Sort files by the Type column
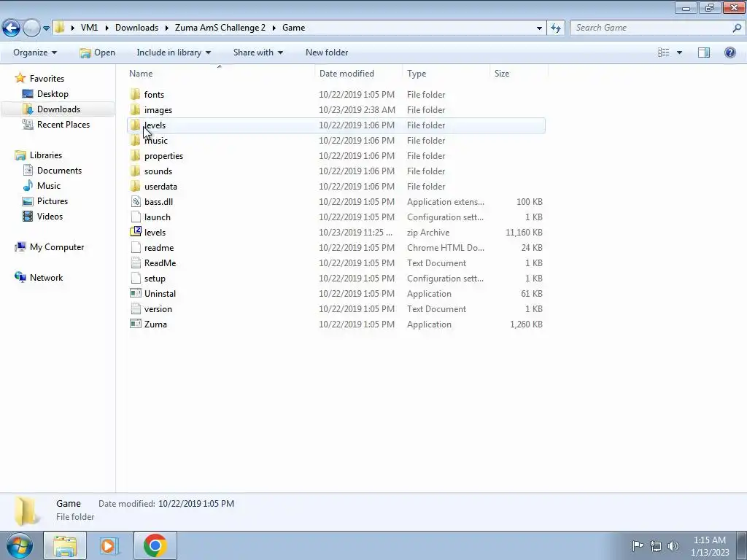 (446, 74)
